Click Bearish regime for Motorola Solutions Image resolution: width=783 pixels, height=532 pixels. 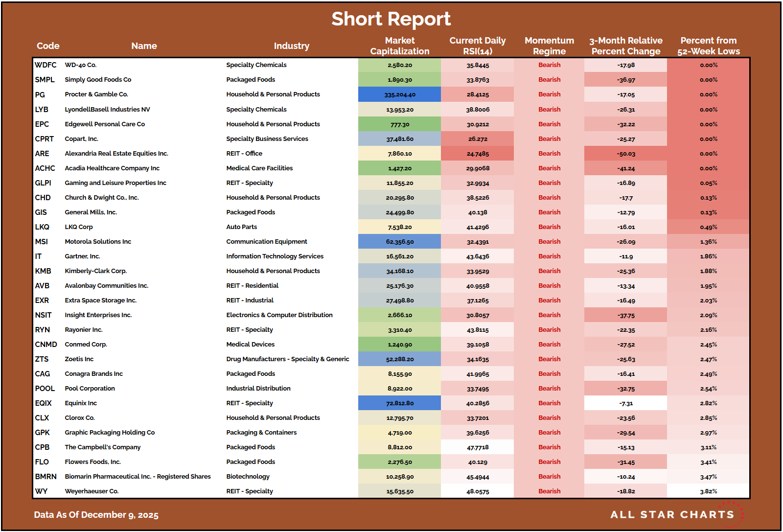point(549,242)
